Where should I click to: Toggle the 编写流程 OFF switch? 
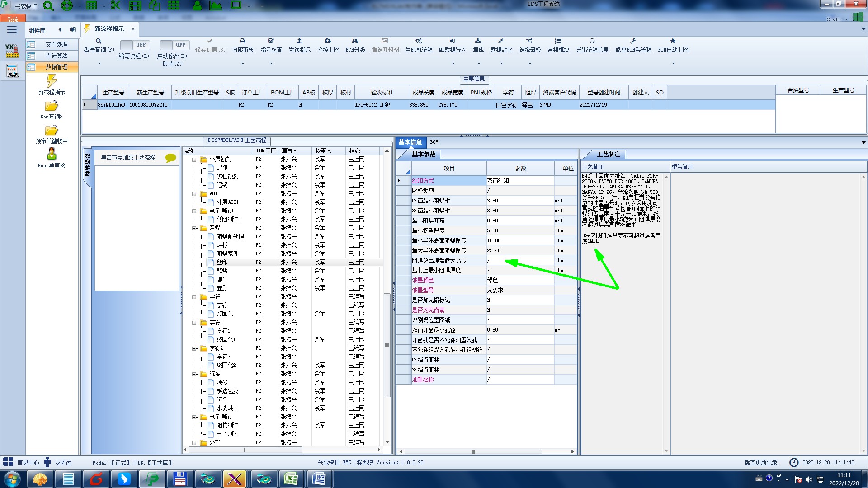(x=134, y=45)
